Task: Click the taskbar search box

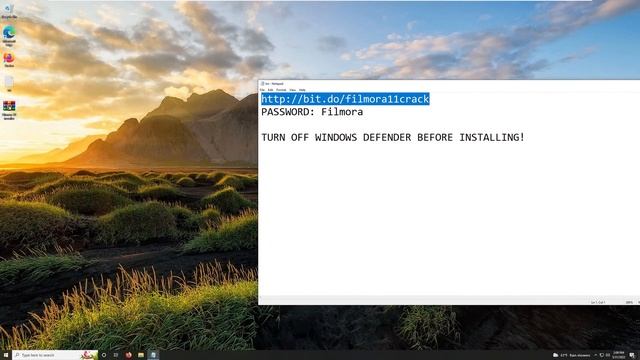Action: (x=55, y=355)
